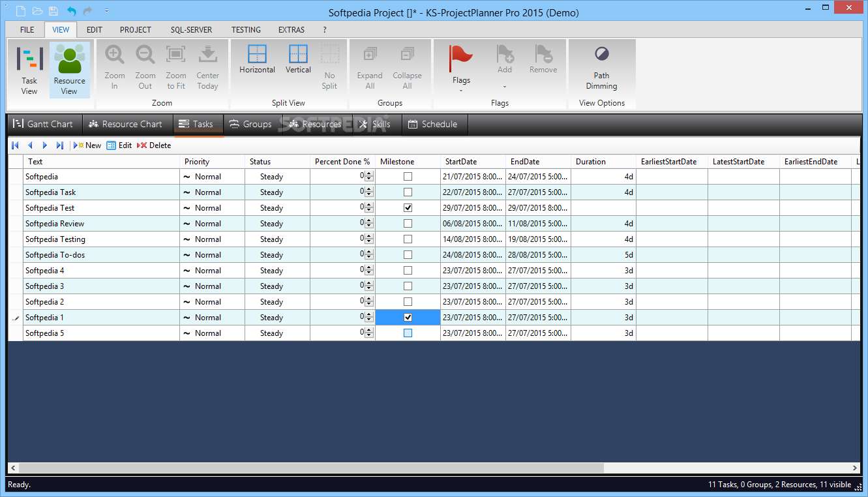
Task: Check Milestone for Softpedia Review
Action: tap(408, 224)
